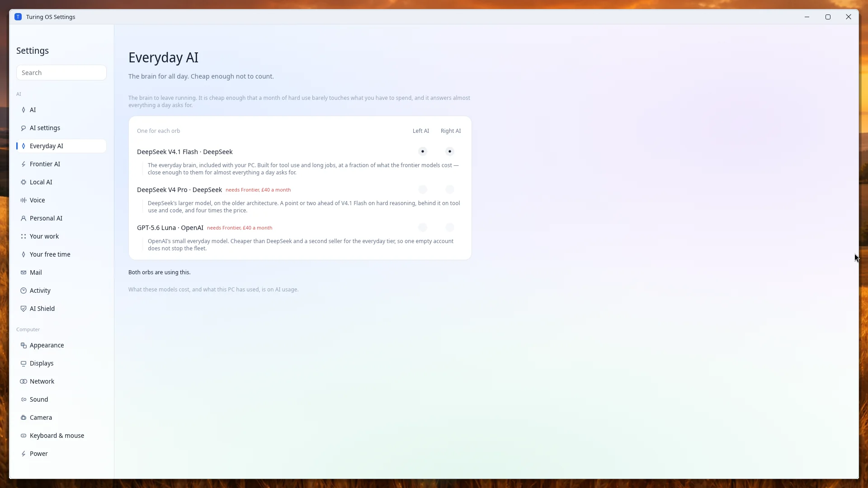Click the GPT-5.6 Luna · OpenAI model name
This screenshot has height=488, width=868.
point(170,228)
